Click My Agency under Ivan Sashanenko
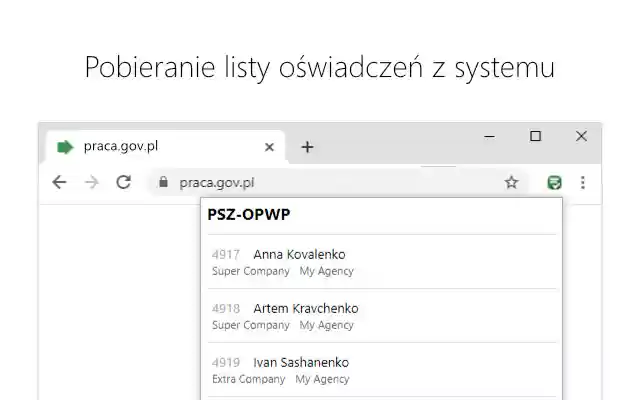 [x=322, y=379]
